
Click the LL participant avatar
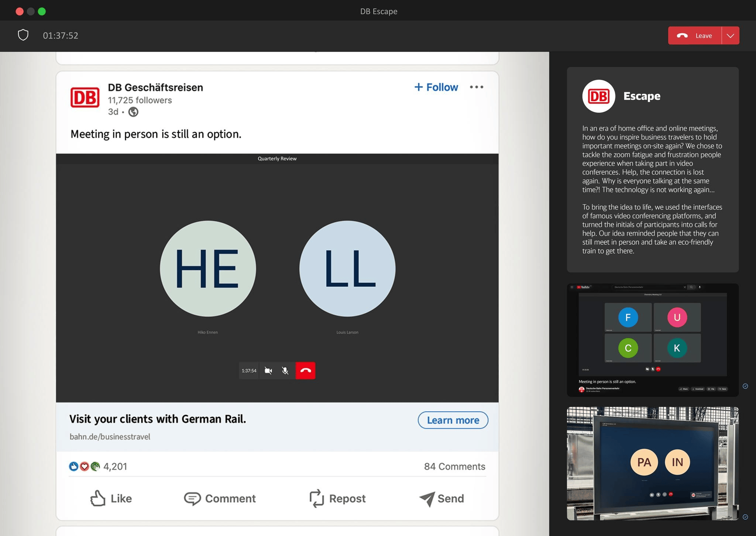347,268
